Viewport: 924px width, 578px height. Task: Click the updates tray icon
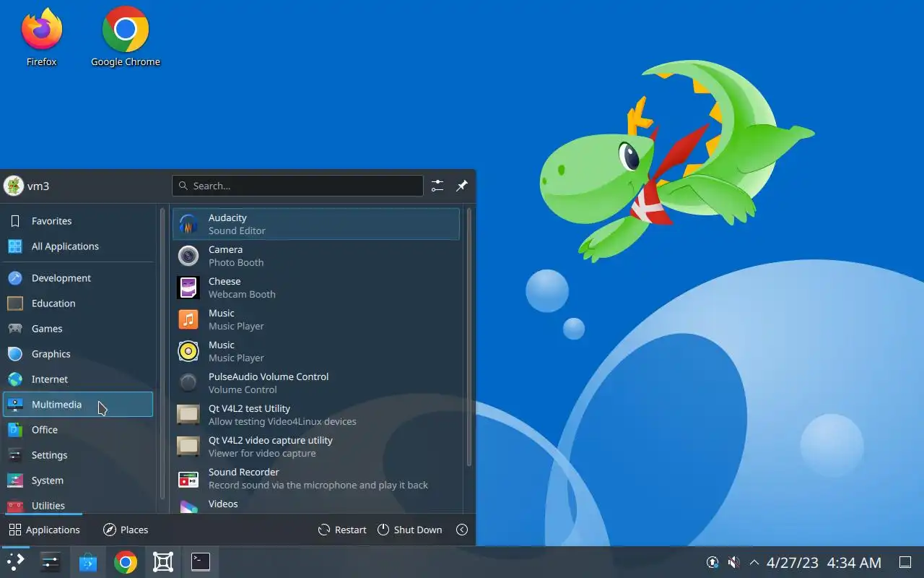click(x=712, y=562)
